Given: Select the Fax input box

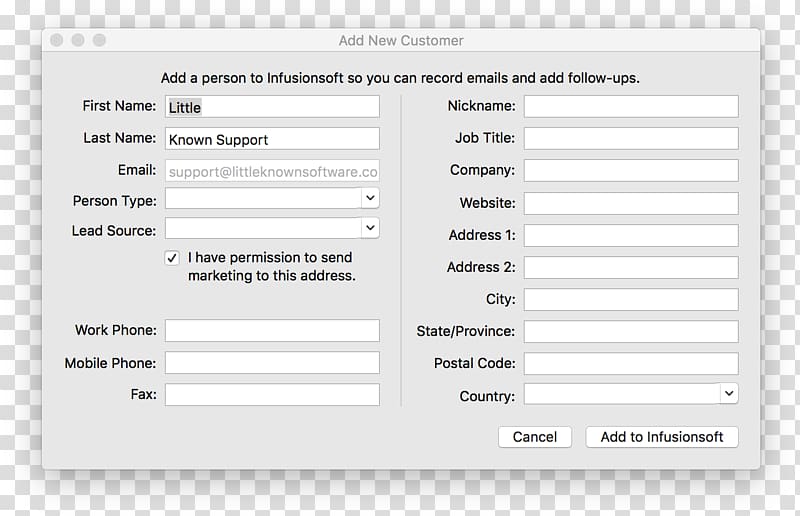Looking at the screenshot, I should (x=272, y=395).
